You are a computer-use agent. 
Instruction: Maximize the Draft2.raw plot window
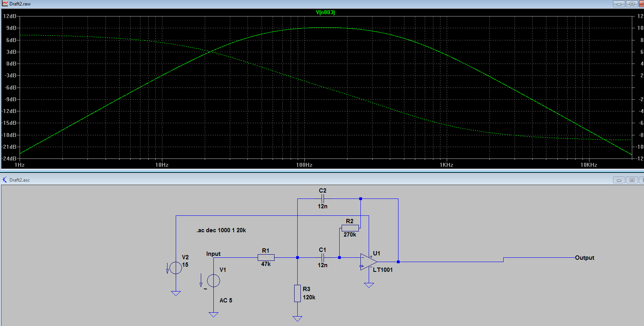pos(632,4)
